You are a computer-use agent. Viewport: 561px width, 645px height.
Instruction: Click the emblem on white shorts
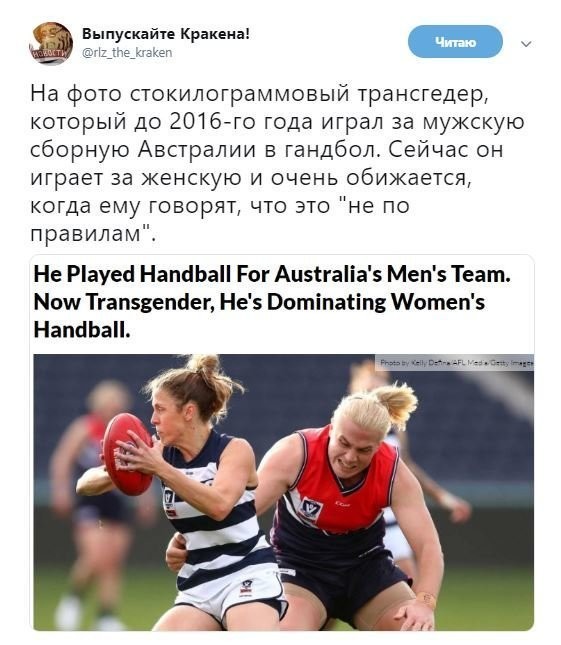click(246, 587)
